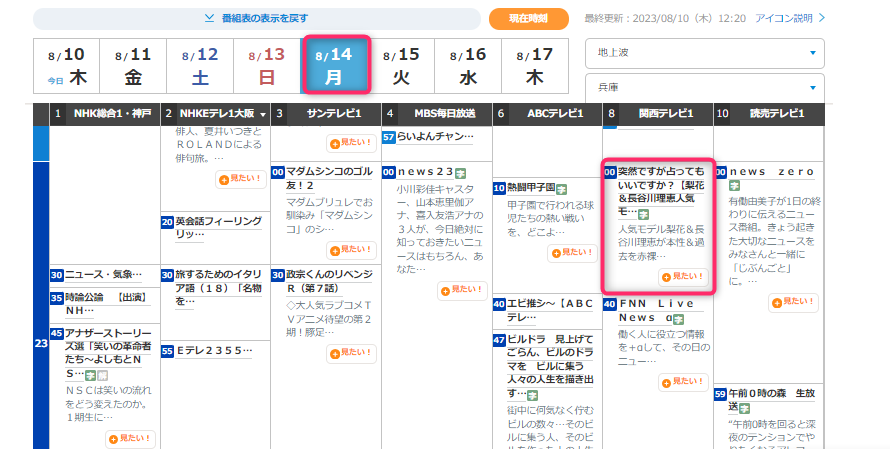Click 見たい button in highlighted 関西テレビ program
The image size is (890, 449).
click(x=685, y=276)
